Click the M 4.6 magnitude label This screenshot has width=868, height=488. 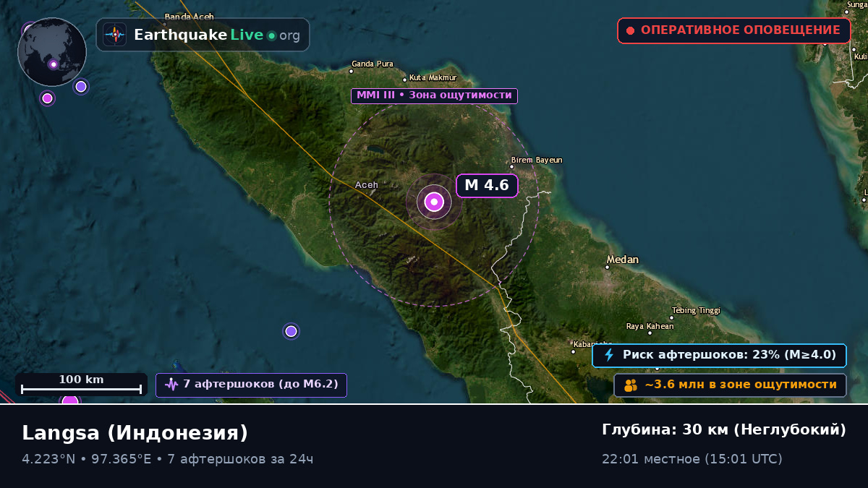pyautogui.click(x=487, y=185)
